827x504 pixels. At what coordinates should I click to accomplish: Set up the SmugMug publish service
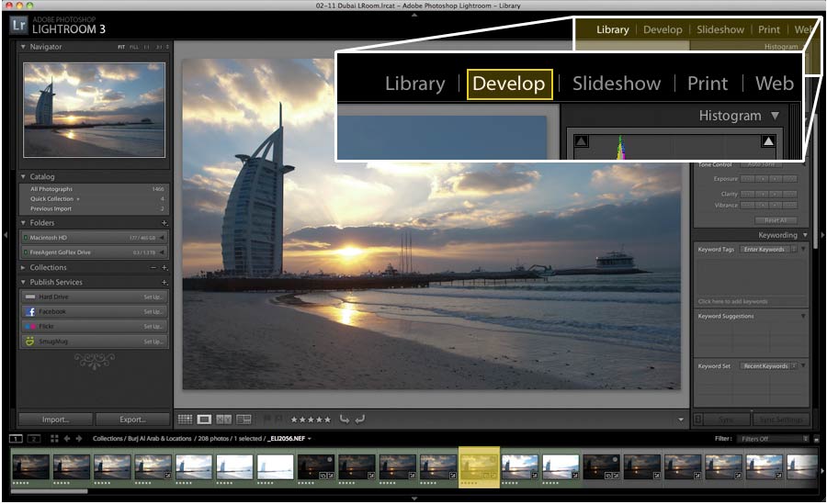[x=153, y=342]
